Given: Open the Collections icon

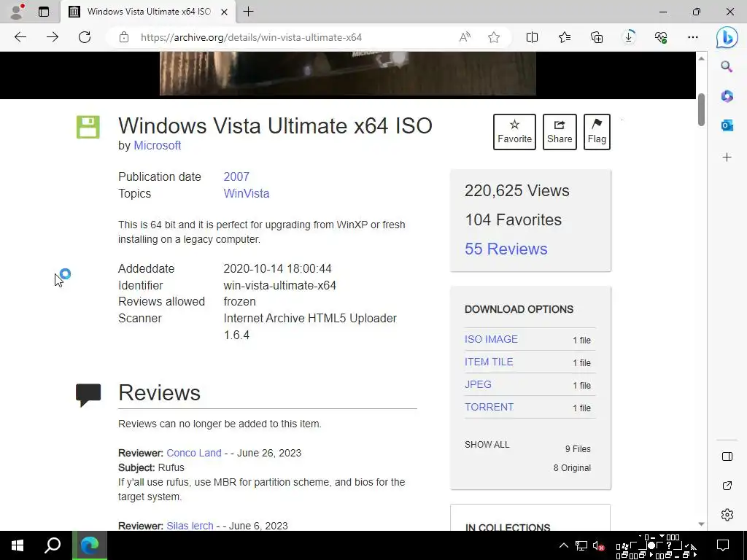Looking at the screenshot, I should pos(597,37).
